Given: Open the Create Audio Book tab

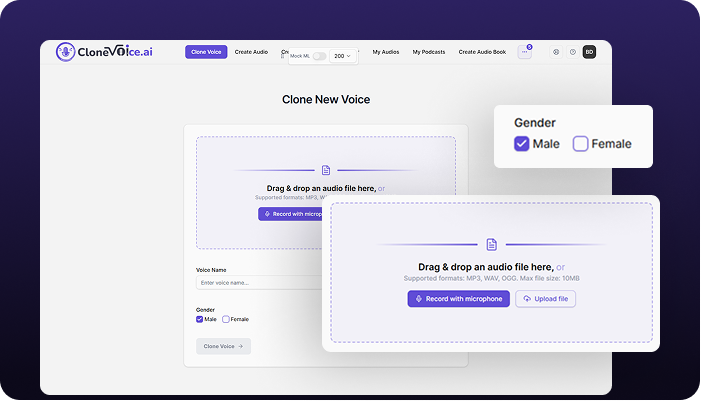Looking at the screenshot, I should (x=482, y=52).
